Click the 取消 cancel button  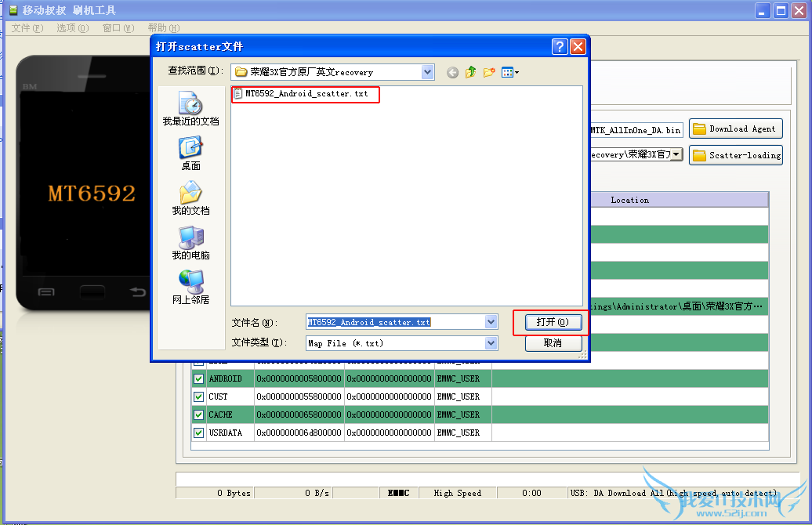point(553,343)
